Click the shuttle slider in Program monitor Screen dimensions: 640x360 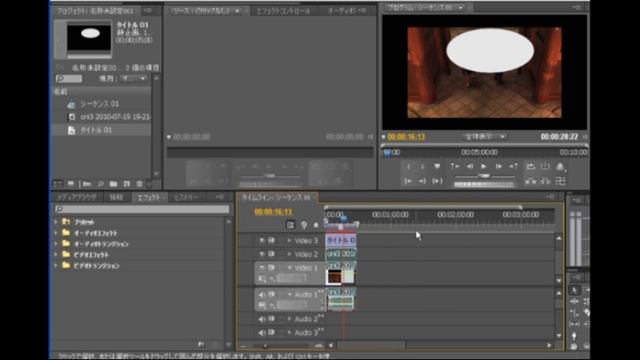tap(484, 176)
